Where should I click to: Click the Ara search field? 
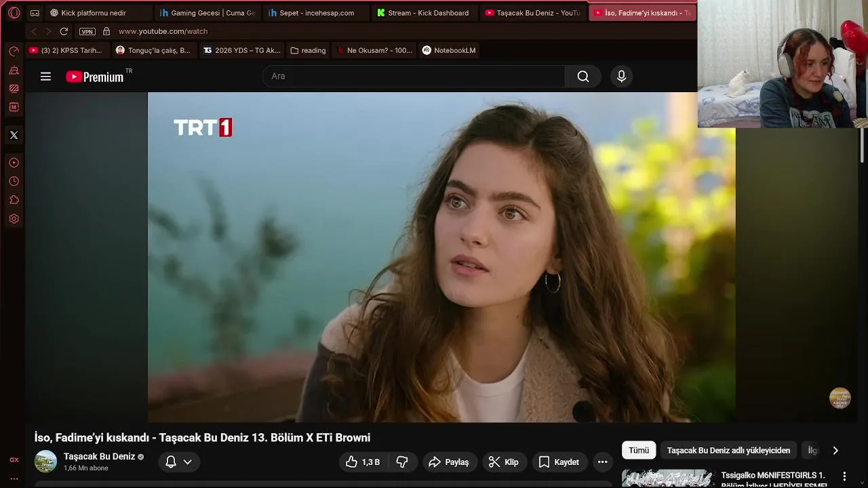(x=414, y=76)
